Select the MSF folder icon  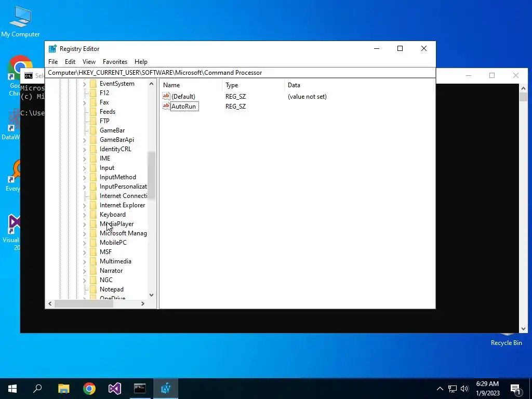coord(94,252)
